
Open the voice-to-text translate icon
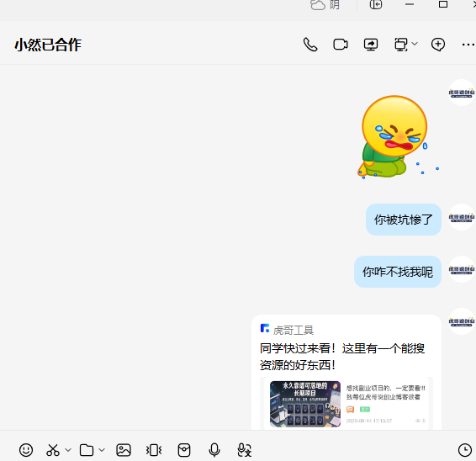[x=245, y=450]
